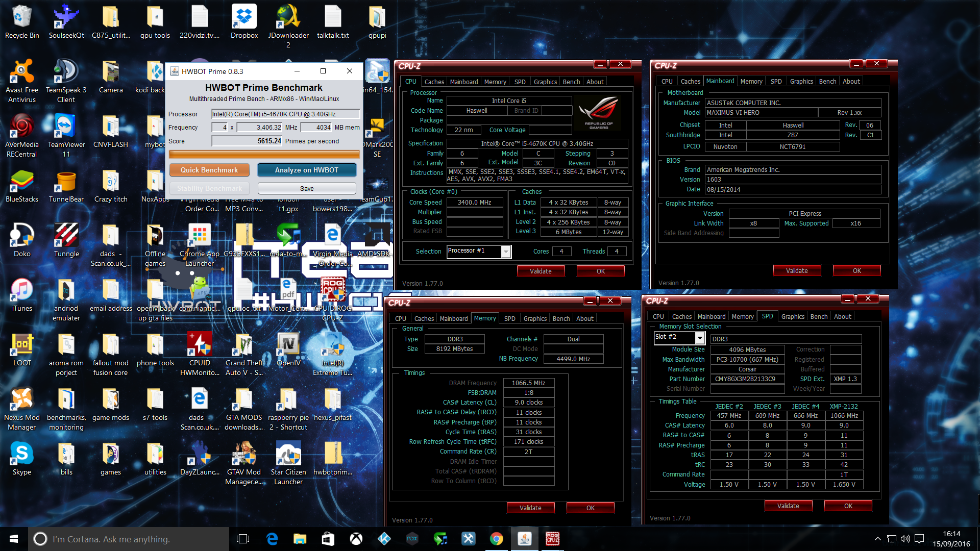Screen dimensions: 980x551
Task: Click the Score field showing 5615.24
Action: point(247,141)
